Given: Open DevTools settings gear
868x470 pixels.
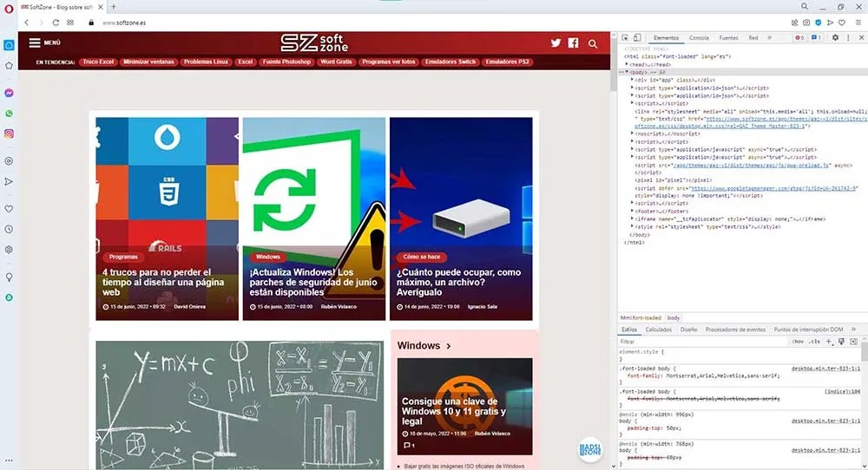Looking at the screenshot, I should (x=835, y=37).
